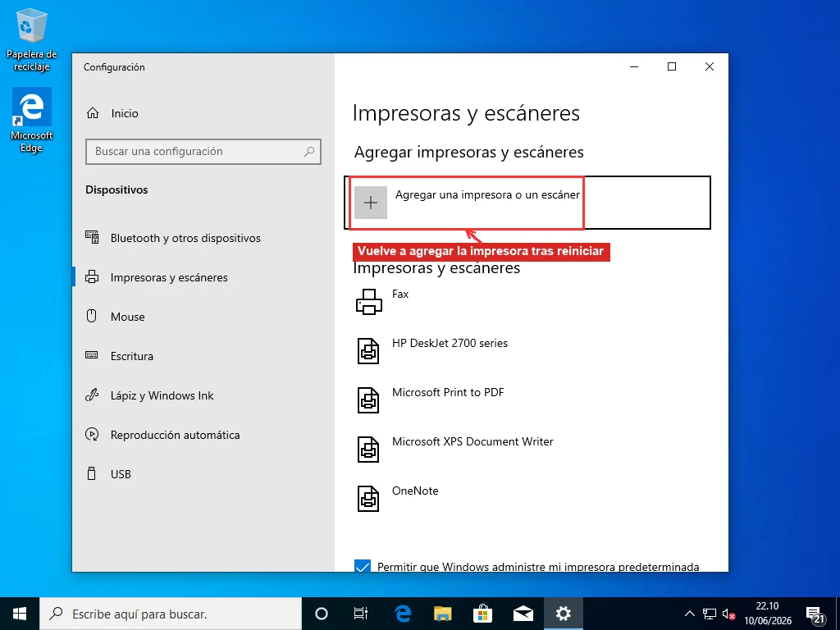840x630 pixels.
Task: Show hidden tray icons chevron
Action: [x=690, y=614]
